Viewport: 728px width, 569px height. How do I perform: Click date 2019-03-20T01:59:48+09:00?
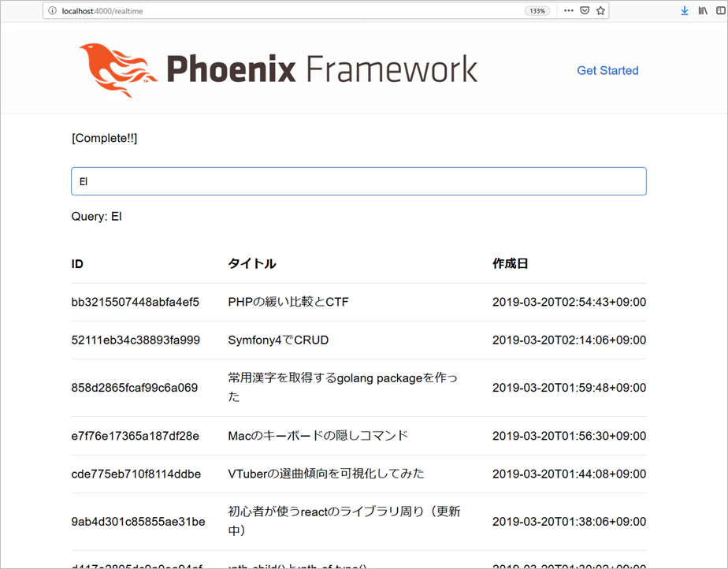coord(569,388)
